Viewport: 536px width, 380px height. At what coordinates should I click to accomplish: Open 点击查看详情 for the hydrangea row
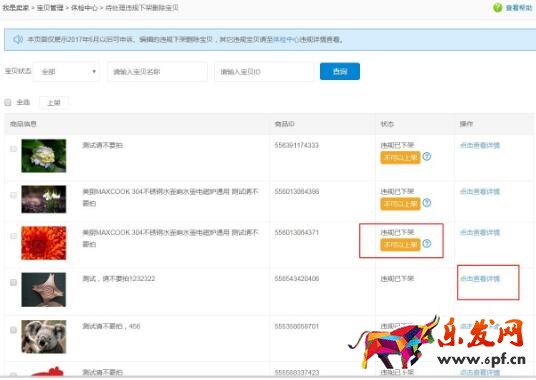[480, 146]
